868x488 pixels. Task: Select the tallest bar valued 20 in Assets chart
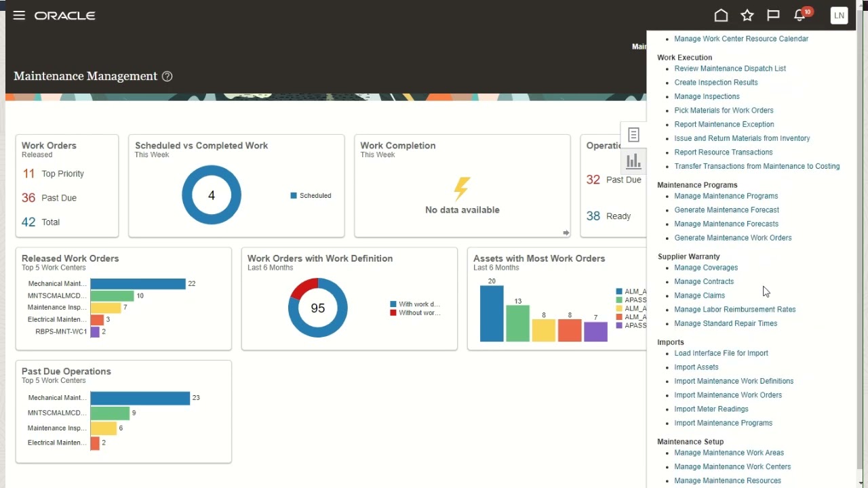pos(492,314)
